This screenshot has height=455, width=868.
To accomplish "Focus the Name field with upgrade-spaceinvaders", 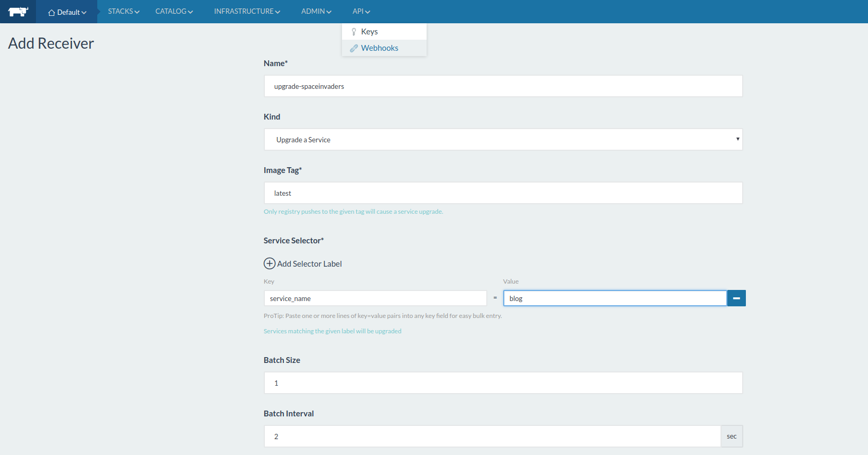I will click(503, 86).
